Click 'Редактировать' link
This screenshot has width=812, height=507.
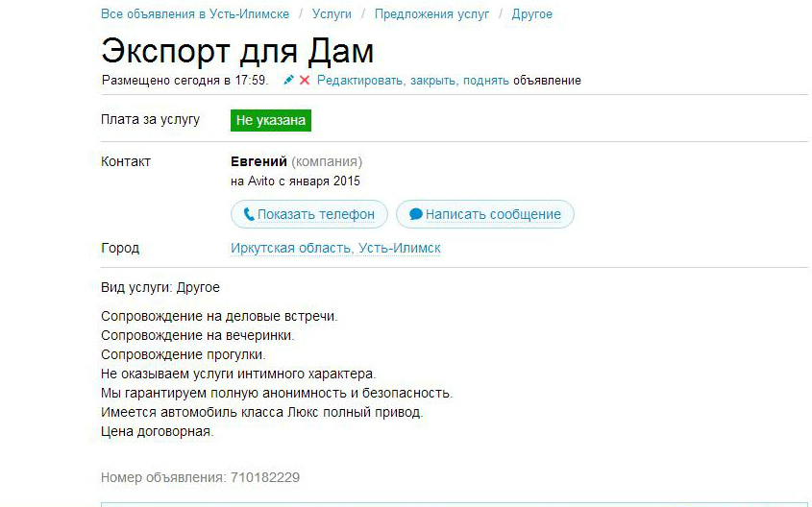[360, 81]
